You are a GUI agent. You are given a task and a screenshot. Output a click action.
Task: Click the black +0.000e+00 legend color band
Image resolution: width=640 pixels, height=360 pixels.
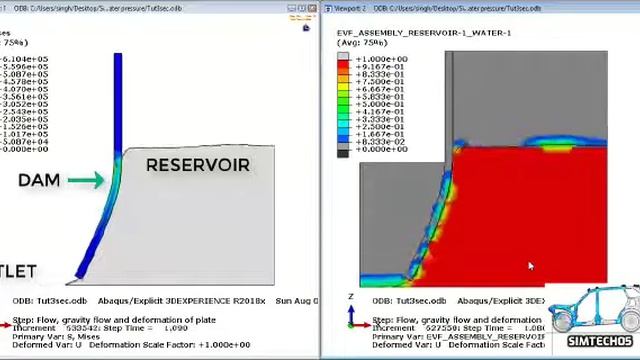click(343, 153)
